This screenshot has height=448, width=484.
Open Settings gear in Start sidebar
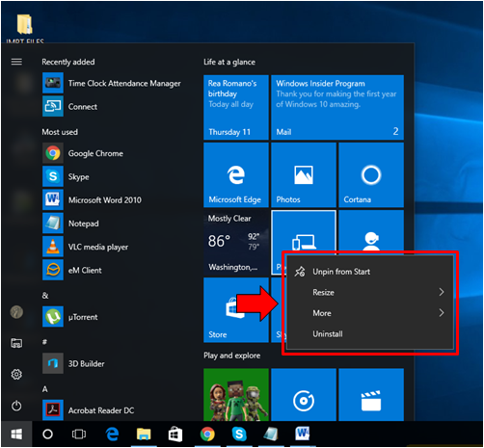[16, 374]
